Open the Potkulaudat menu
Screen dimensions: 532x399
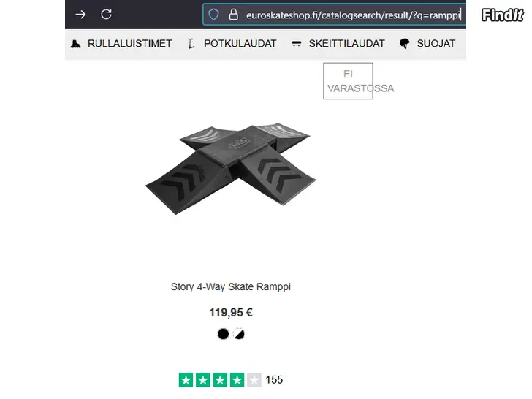[x=240, y=44]
